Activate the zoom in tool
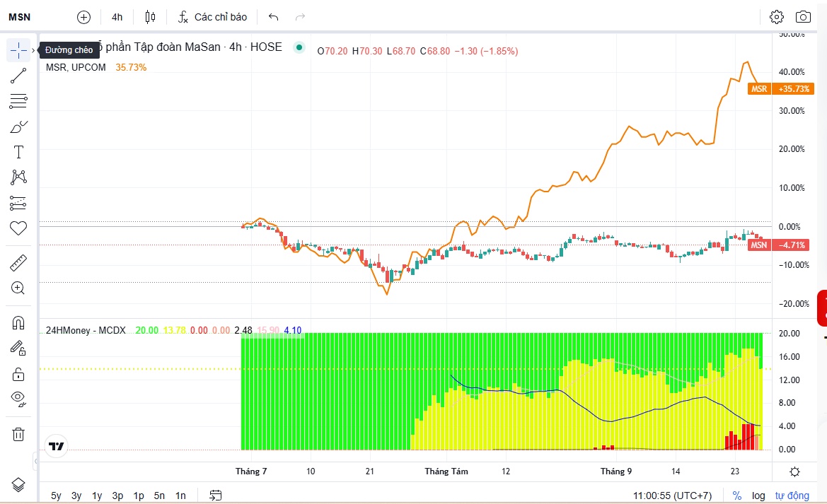The image size is (827, 504). click(18, 288)
